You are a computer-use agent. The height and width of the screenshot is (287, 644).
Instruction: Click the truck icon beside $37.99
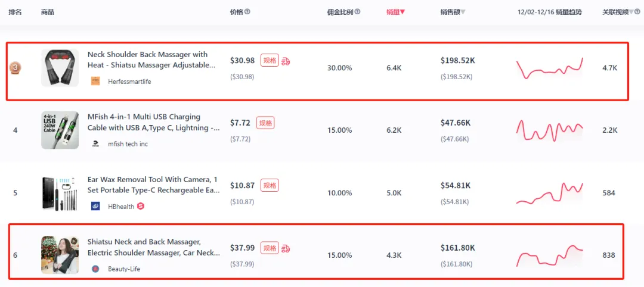(x=286, y=248)
